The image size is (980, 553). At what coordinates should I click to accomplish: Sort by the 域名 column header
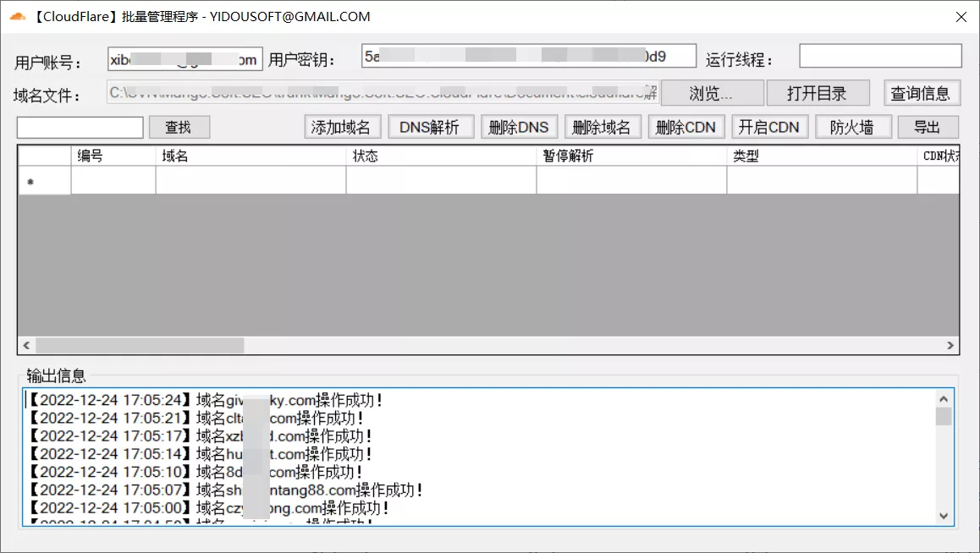click(x=250, y=156)
